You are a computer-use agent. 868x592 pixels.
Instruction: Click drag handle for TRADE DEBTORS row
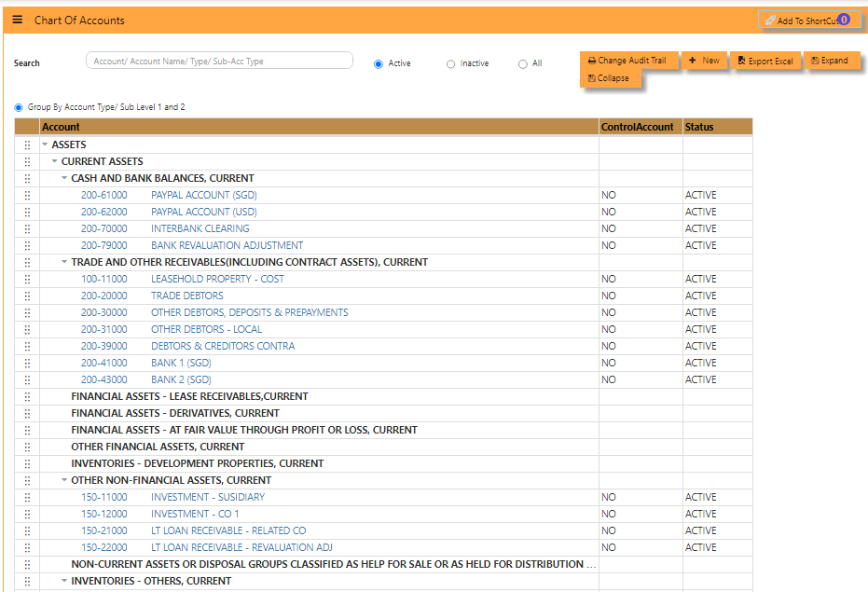[27, 296]
